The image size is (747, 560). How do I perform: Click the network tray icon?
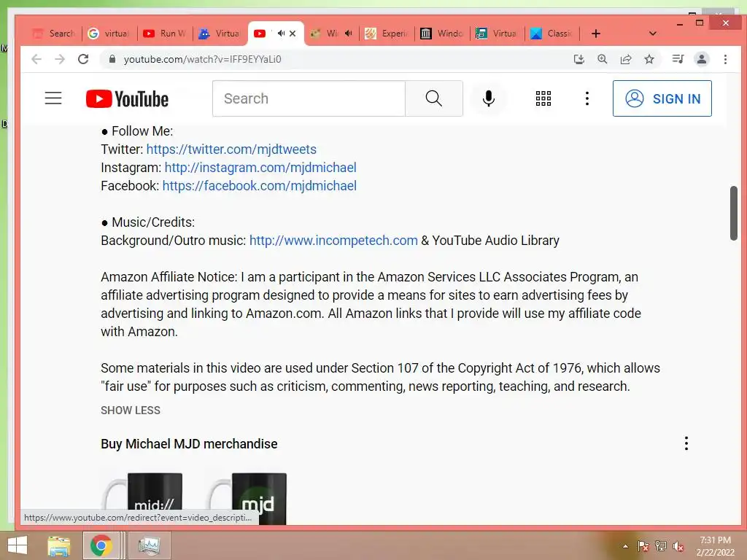pos(661,546)
